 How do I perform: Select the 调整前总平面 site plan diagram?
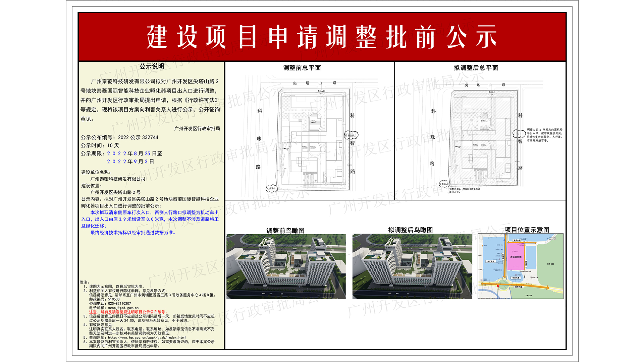coord(309,134)
